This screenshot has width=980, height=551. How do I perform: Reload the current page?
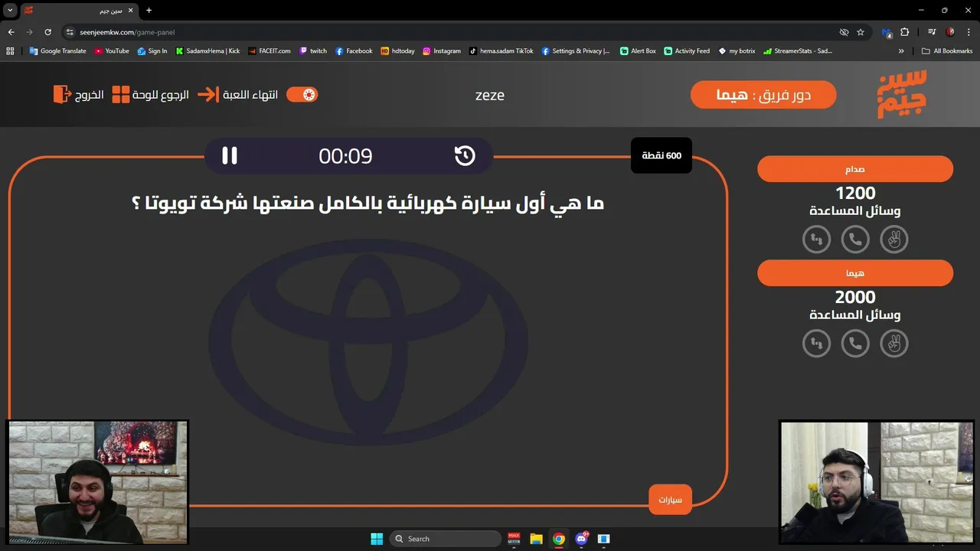click(x=47, y=32)
